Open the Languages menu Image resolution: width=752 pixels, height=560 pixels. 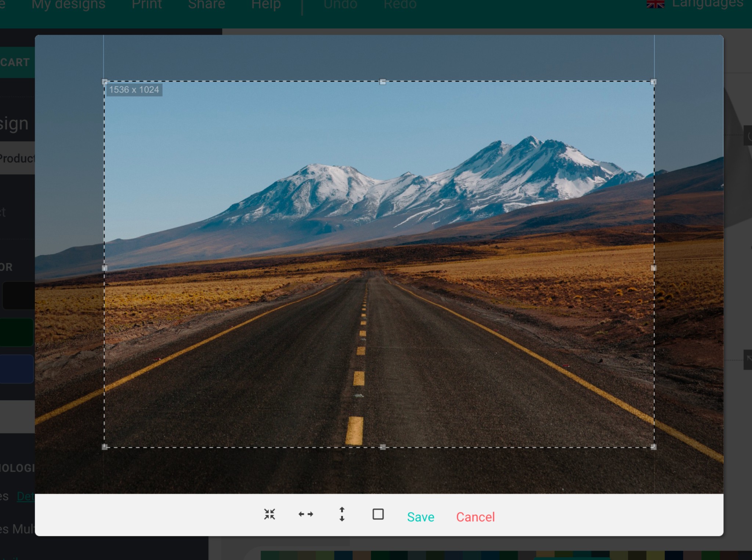point(707,4)
